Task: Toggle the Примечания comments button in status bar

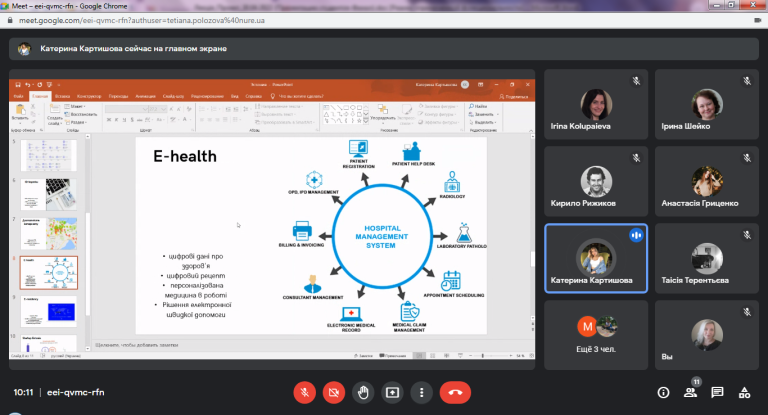Action: pos(393,356)
